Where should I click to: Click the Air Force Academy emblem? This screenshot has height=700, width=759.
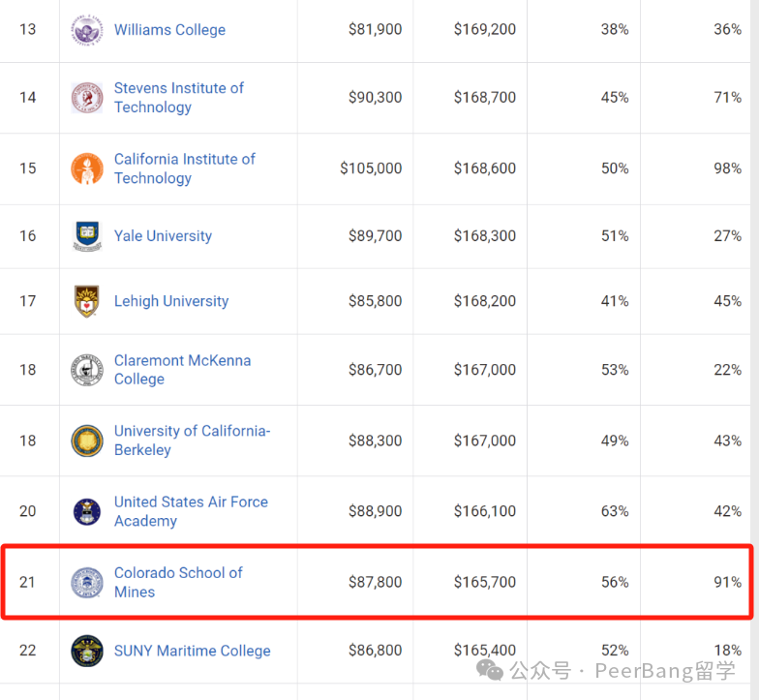87,511
